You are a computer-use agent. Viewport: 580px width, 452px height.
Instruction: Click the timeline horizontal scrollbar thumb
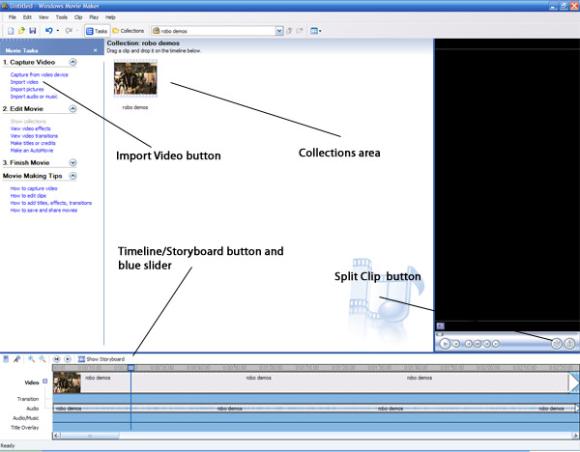[90, 436]
